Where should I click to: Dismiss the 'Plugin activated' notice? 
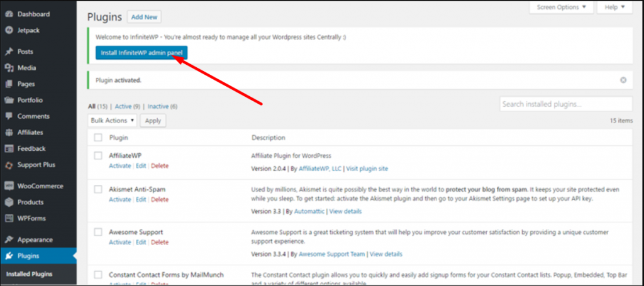(623, 80)
